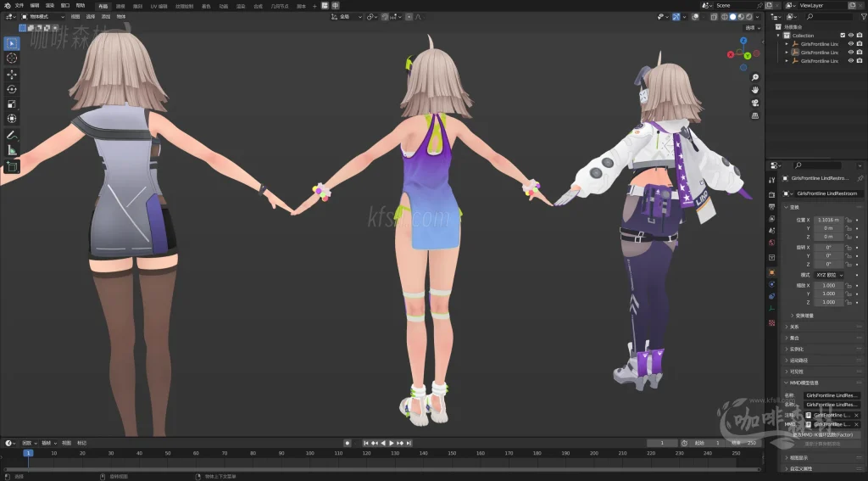The width and height of the screenshot is (868, 481).
Task: Collapse the Collection tree in outliner
Action: click(x=779, y=36)
